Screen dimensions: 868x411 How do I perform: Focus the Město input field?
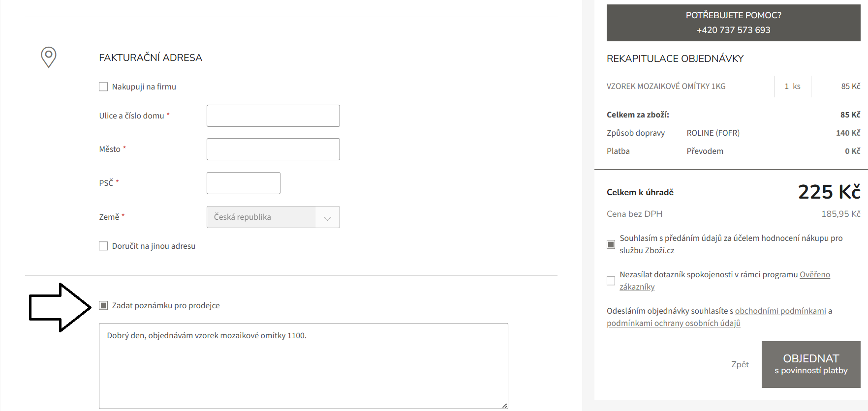coord(273,149)
